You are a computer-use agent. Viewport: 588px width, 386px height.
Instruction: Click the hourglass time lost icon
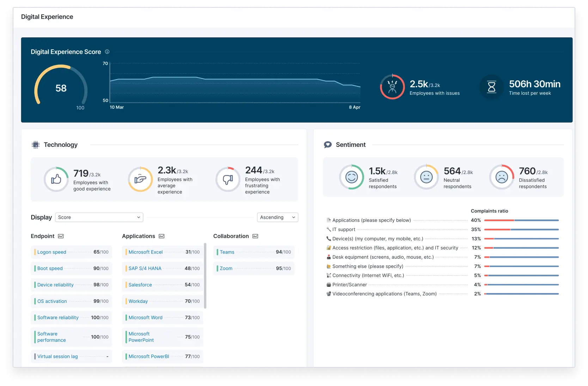click(x=491, y=87)
